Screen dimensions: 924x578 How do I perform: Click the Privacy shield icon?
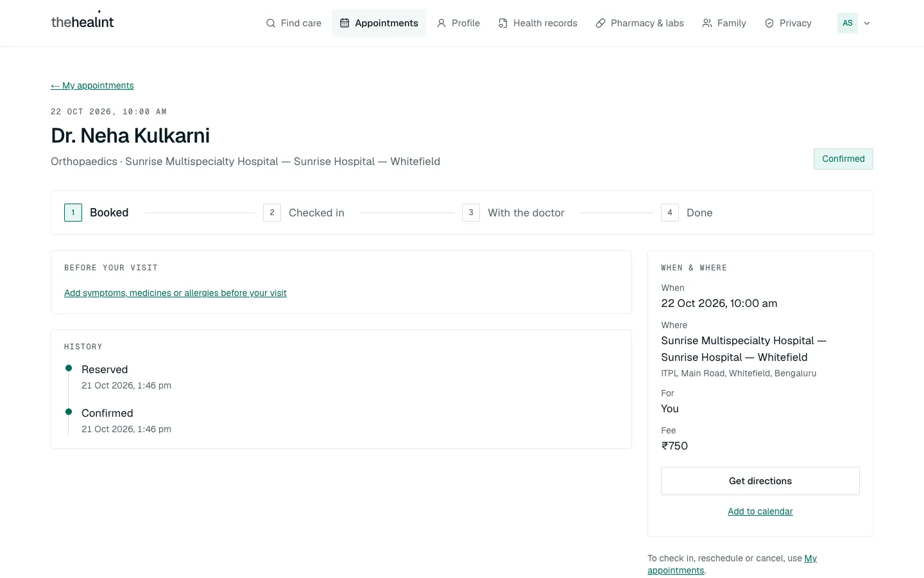(769, 23)
